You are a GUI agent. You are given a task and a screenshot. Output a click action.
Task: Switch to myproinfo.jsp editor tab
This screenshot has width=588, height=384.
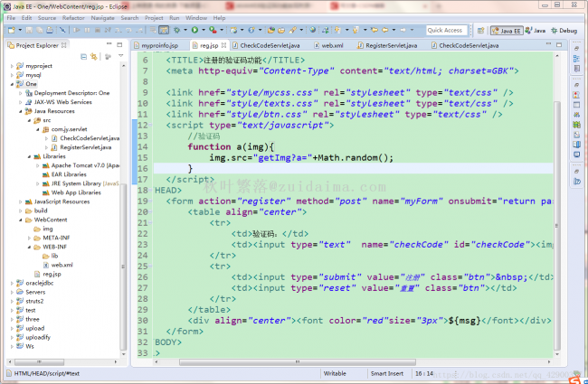(159, 44)
